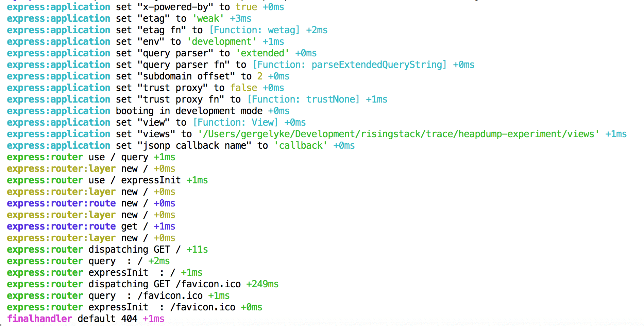
Task: Click [Function: parseExtendedQueryString] text
Action: coord(350,65)
